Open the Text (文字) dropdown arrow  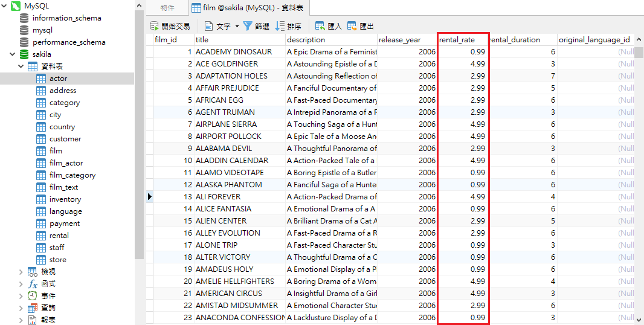click(237, 27)
